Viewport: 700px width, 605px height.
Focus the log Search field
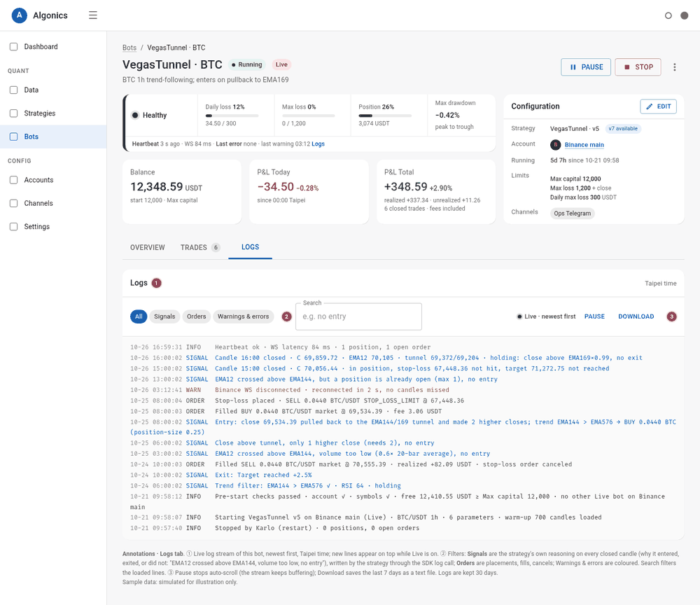pos(358,317)
